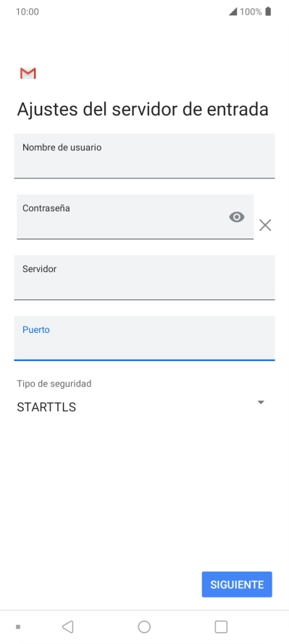
Task: Focus the Nombre de usuario field
Action: [144, 156]
